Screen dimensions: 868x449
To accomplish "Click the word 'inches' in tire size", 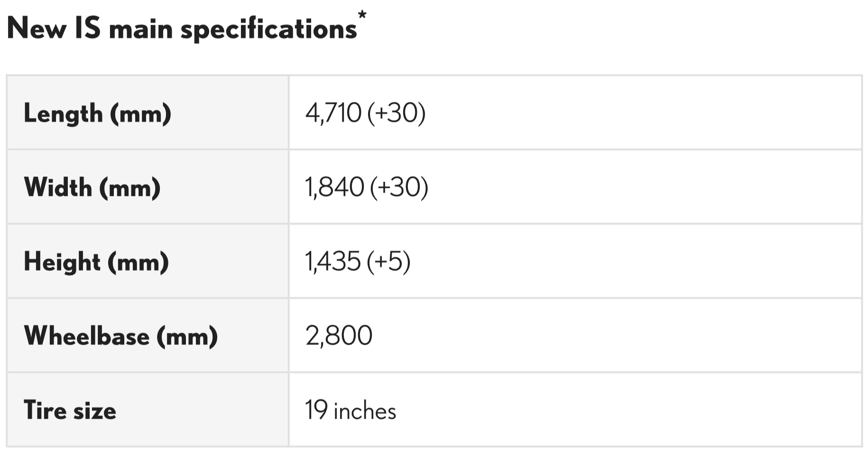I will pos(365,411).
